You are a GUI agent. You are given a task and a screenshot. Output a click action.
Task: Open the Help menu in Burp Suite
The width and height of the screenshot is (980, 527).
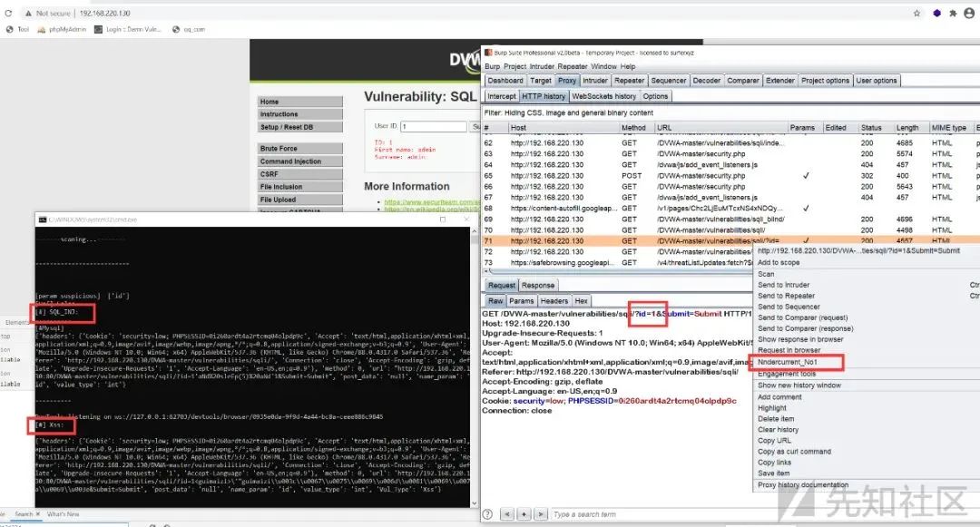pos(628,67)
